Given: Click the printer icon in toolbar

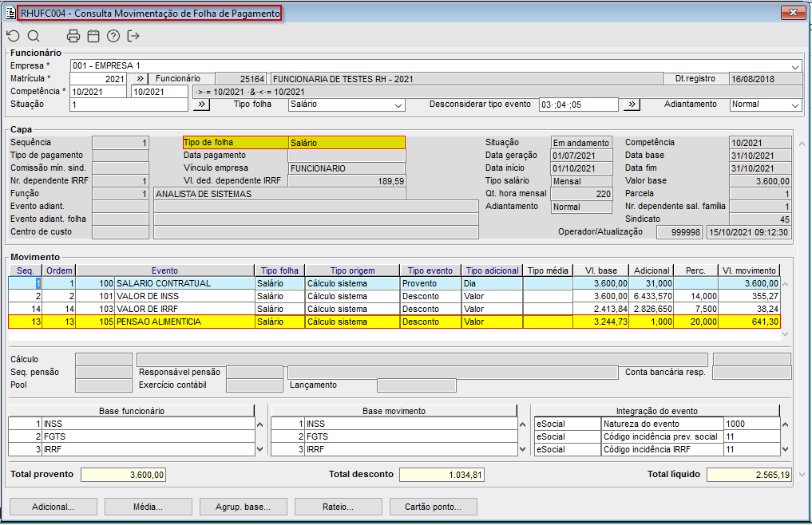Looking at the screenshot, I should (x=73, y=36).
